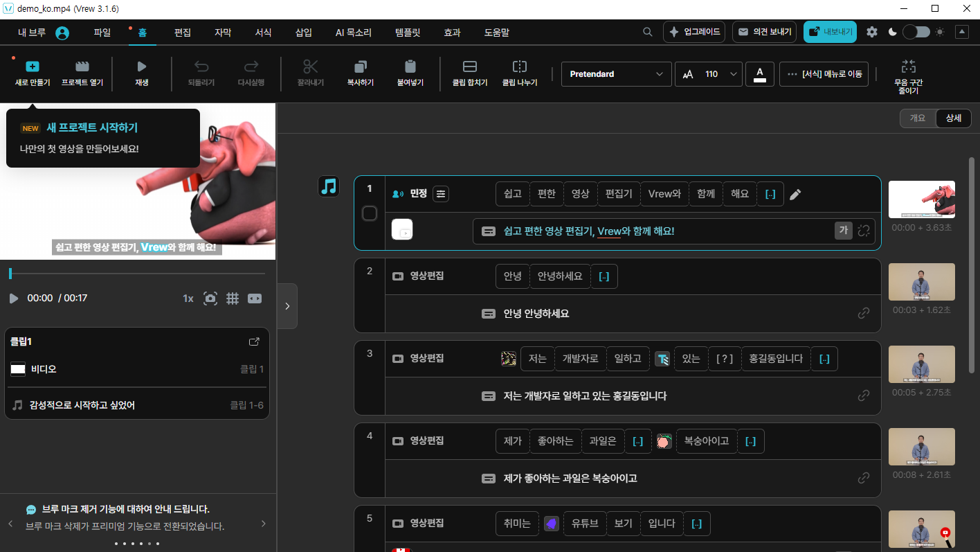Switch to 개요 overview view
This screenshot has height=552, width=980.
[x=918, y=118]
